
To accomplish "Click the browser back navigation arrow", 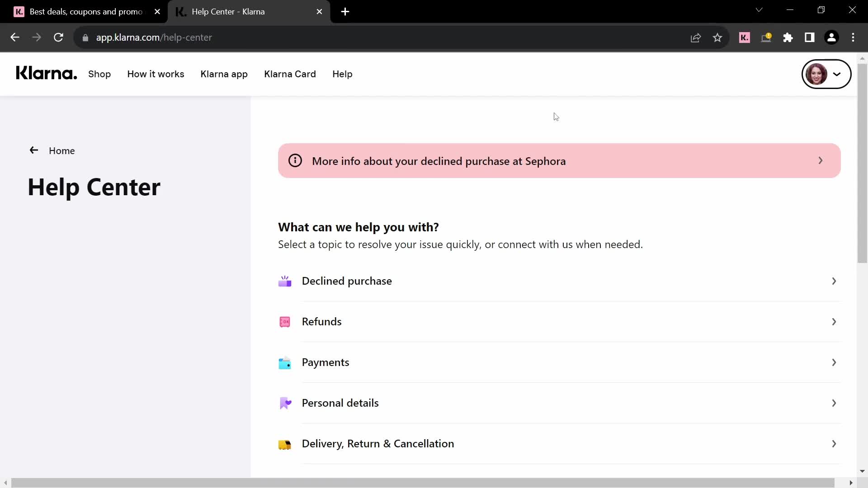I will 14,38.
